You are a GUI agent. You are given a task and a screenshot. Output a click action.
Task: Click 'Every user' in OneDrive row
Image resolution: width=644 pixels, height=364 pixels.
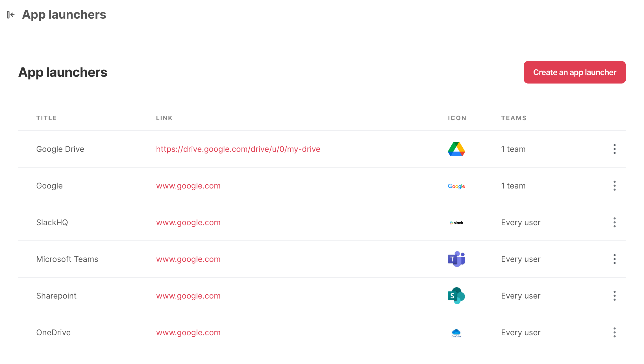(x=521, y=332)
